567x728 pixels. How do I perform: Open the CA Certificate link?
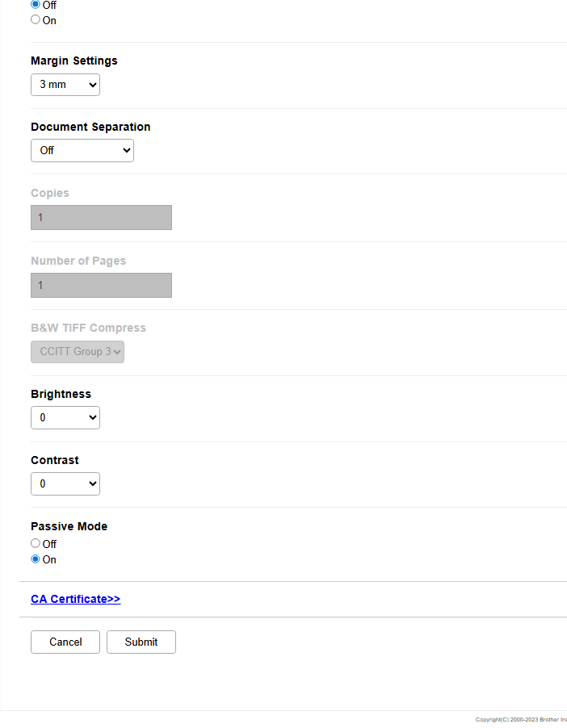pyautogui.click(x=75, y=599)
